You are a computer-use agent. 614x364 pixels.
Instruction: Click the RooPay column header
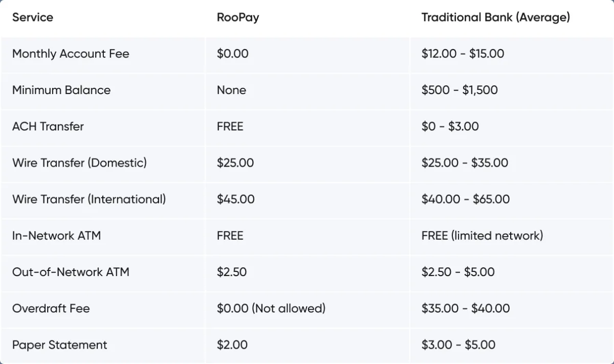tap(238, 17)
